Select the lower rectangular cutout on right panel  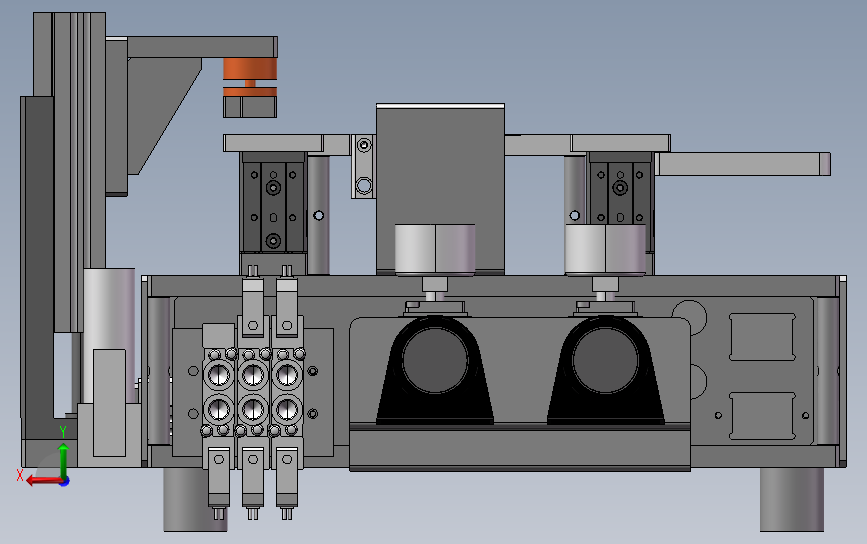(762, 416)
